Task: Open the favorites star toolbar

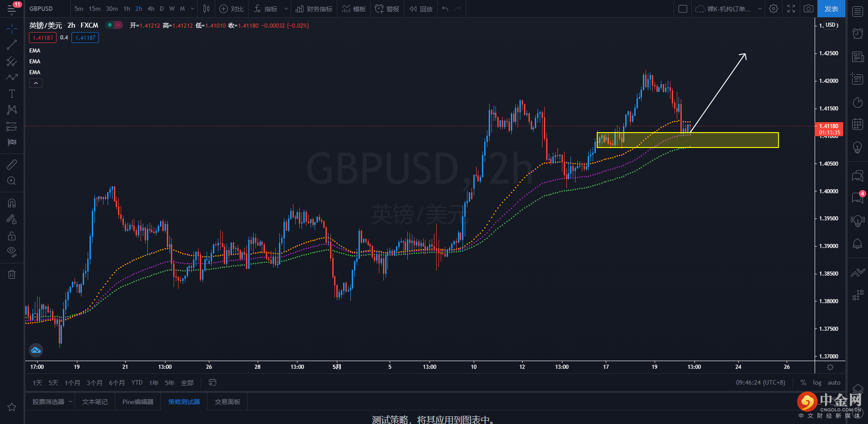Action: [x=12, y=407]
